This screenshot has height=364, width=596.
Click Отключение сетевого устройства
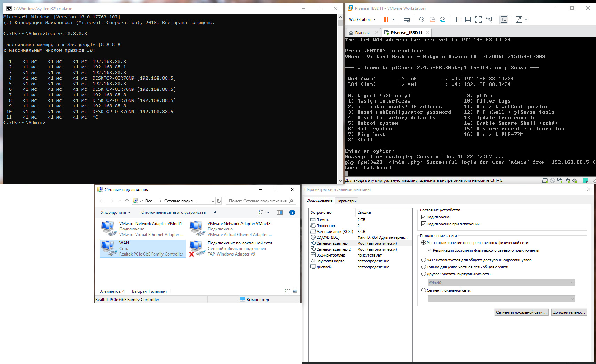(173, 212)
